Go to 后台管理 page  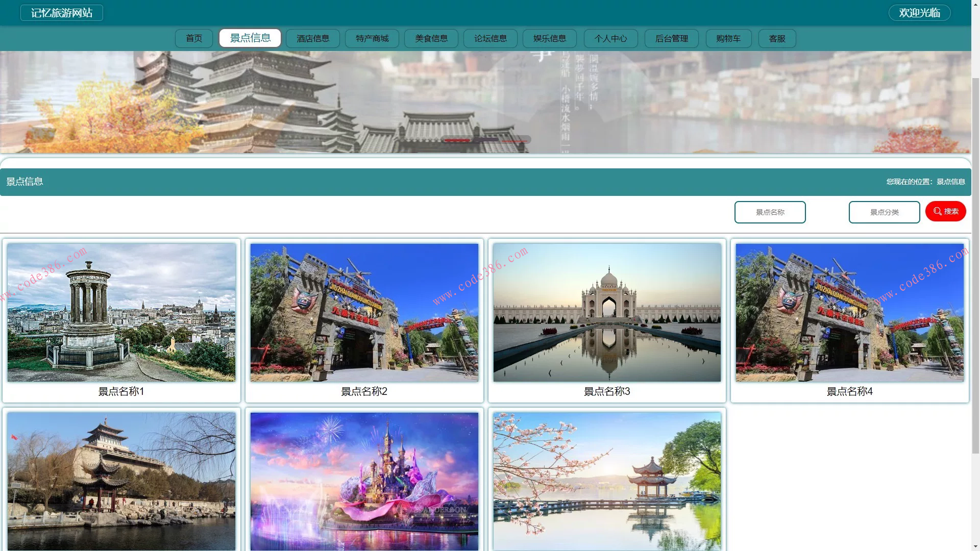tap(672, 39)
